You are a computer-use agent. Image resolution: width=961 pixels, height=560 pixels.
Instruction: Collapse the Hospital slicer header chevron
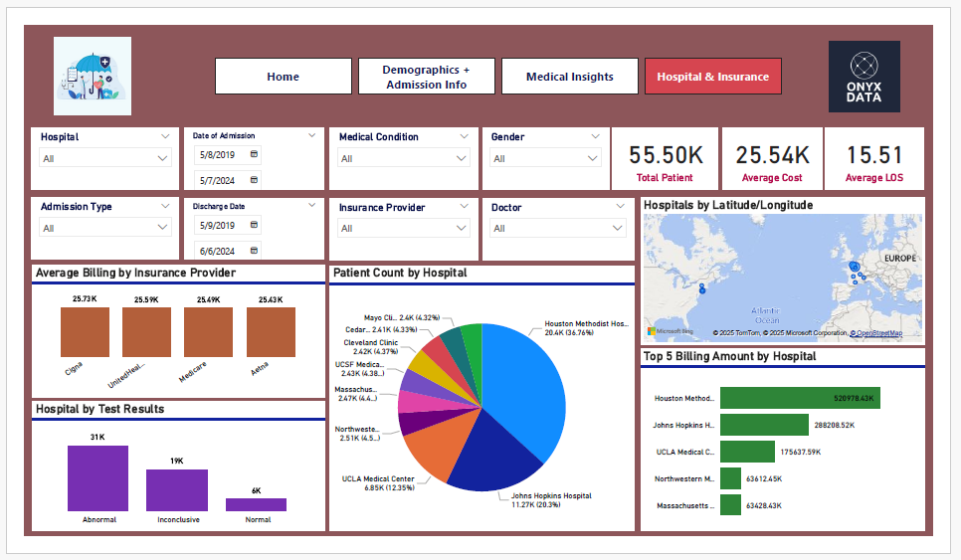[165, 136]
